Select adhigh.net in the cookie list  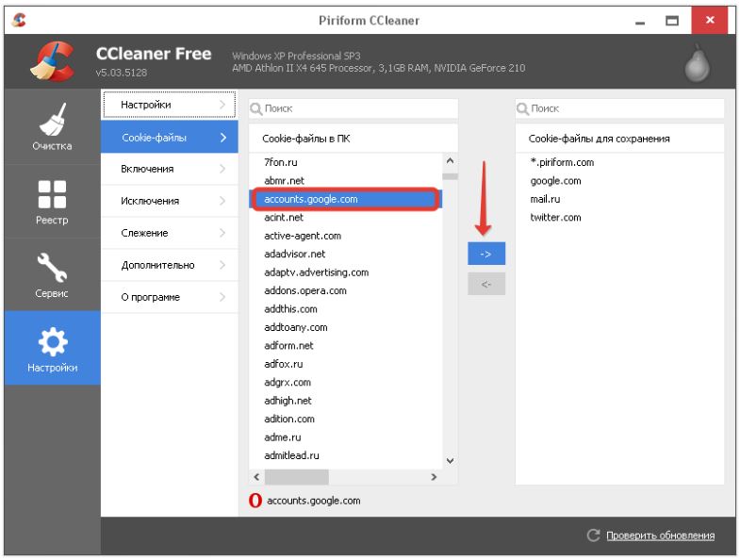click(x=345, y=401)
